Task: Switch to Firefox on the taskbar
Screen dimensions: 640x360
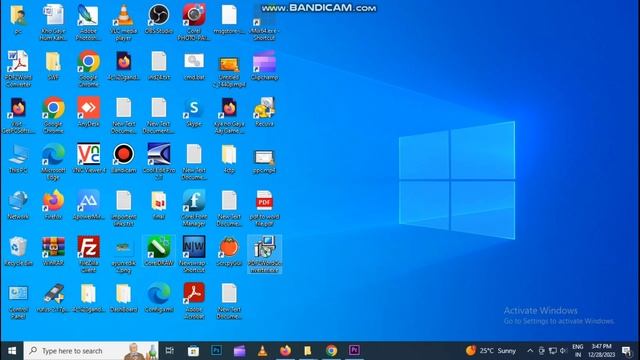Action: [285, 351]
